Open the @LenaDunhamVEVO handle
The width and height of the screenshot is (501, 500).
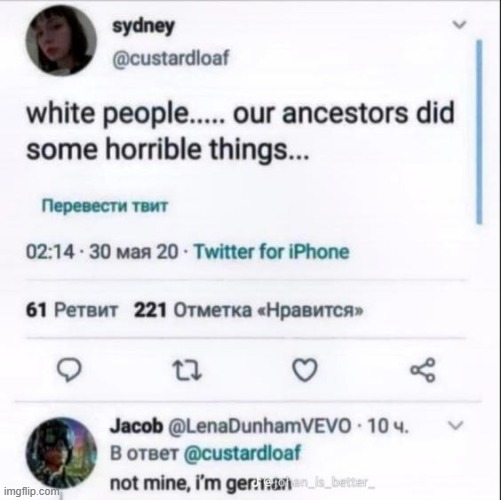click(x=260, y=426)
